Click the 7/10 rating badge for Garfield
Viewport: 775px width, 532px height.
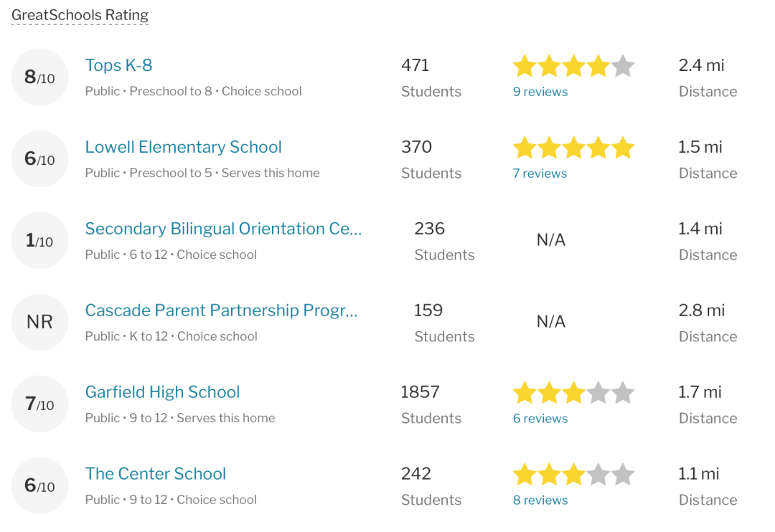point(39,404)
